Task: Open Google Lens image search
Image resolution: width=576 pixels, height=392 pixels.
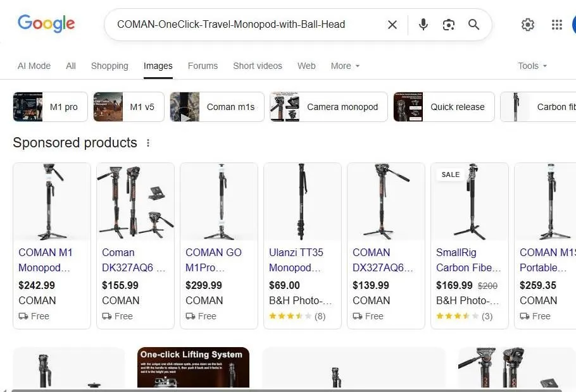Action: (449, 25)
